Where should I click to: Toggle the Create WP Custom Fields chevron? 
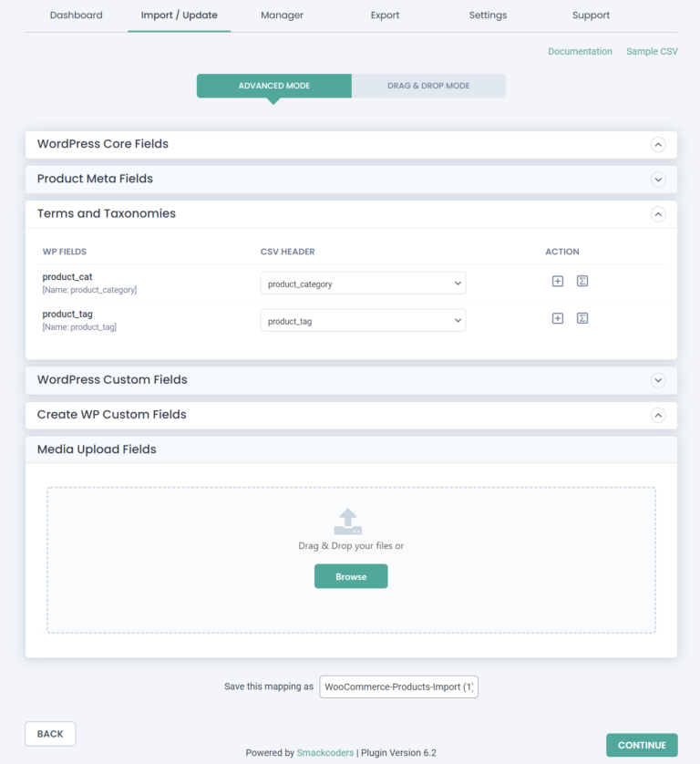pos(658,415)
